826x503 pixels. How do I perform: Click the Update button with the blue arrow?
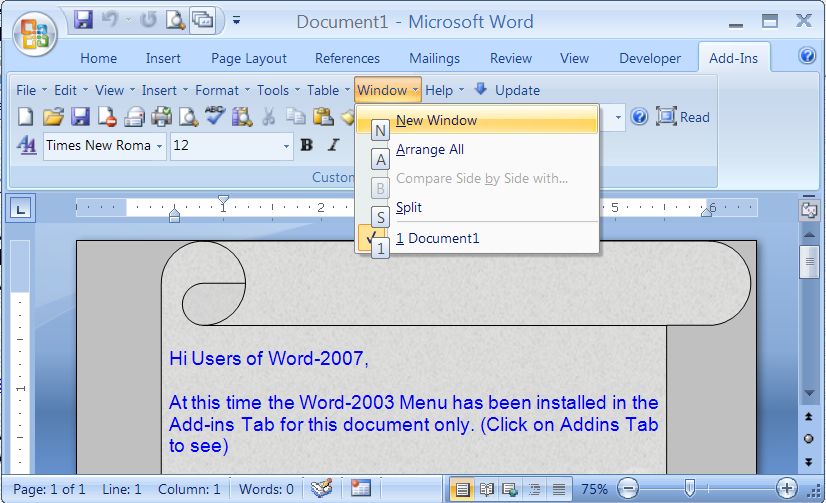tap(507, 90)
